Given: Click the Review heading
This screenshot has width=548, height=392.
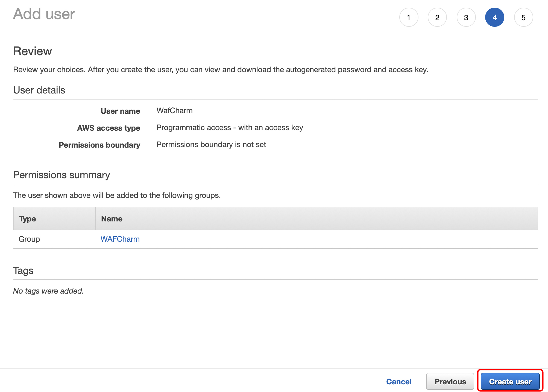Looking at the screenshot, I should pyautogui.click(x=33, y=51).
